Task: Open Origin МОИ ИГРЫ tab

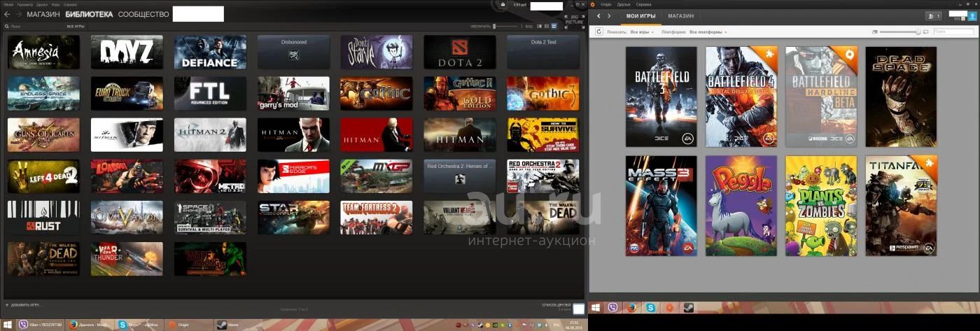Action: coord(640,16)
